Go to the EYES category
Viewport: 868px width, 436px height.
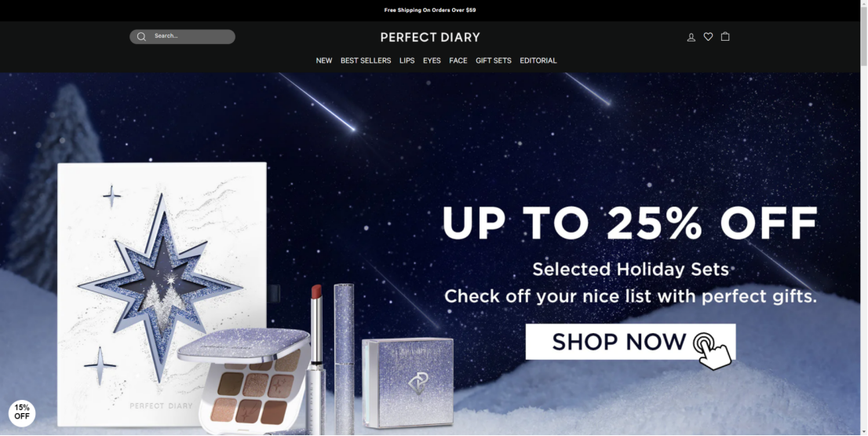[x=432, y=60]
